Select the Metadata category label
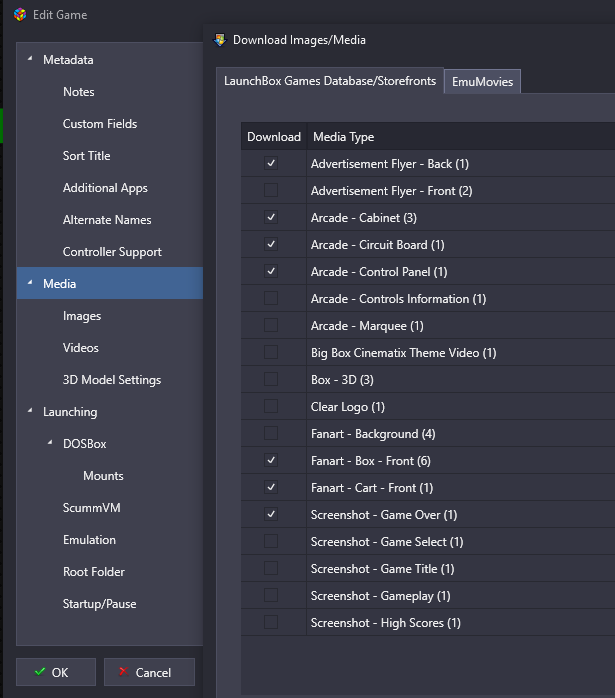 pyautogui.click(x=69, y=60)
